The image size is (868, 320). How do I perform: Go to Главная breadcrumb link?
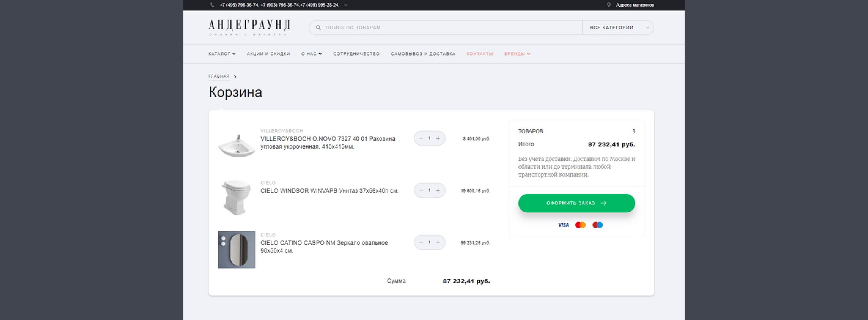pyautogui.click(x=219, y=76)
